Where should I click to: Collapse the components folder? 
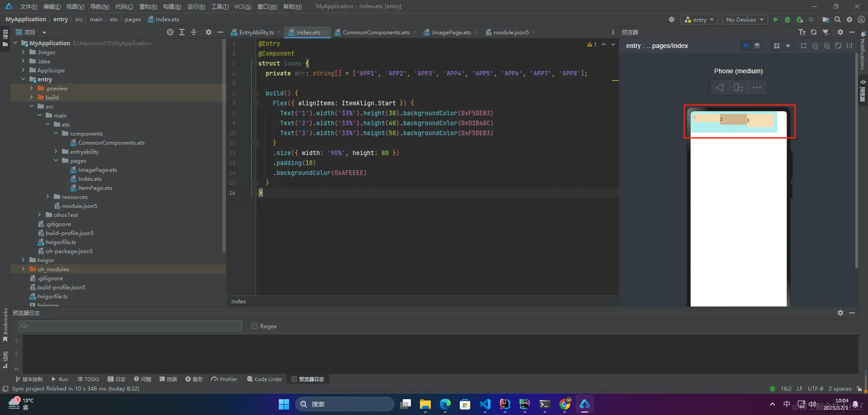[56, 133]
